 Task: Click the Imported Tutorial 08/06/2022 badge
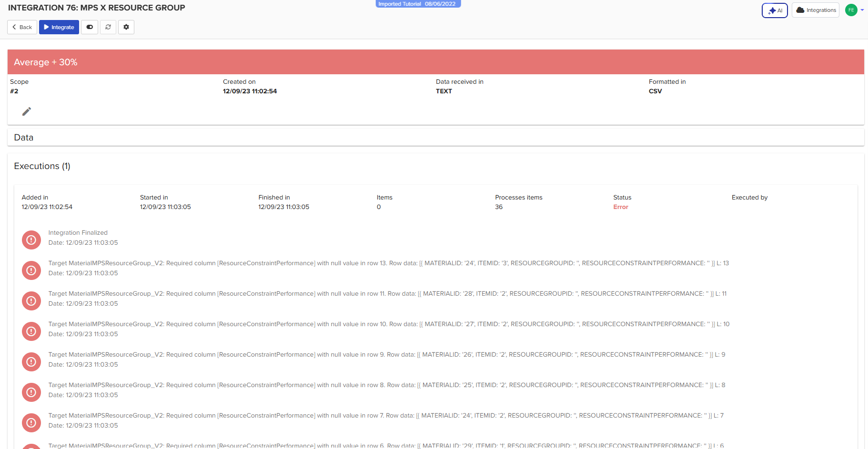(x=418, y=4)
